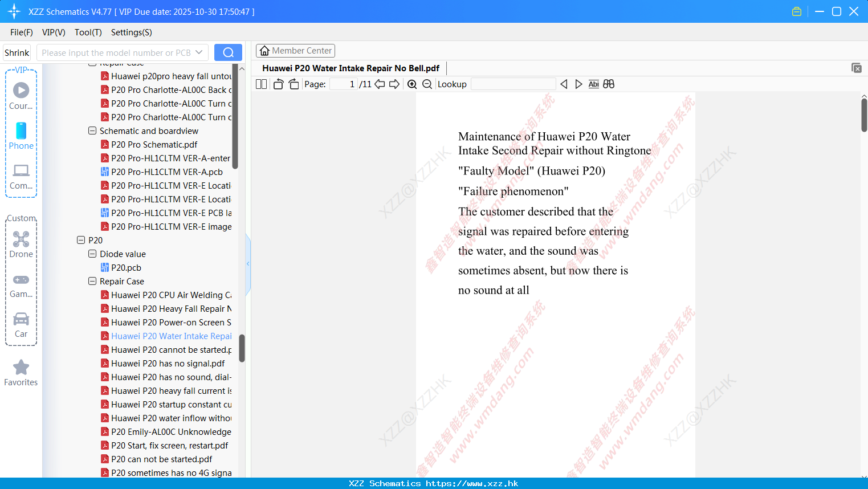This screenshot has height=489, width=868.
Task: Collapse the left tree panel handle
Action: click(248, 264)
